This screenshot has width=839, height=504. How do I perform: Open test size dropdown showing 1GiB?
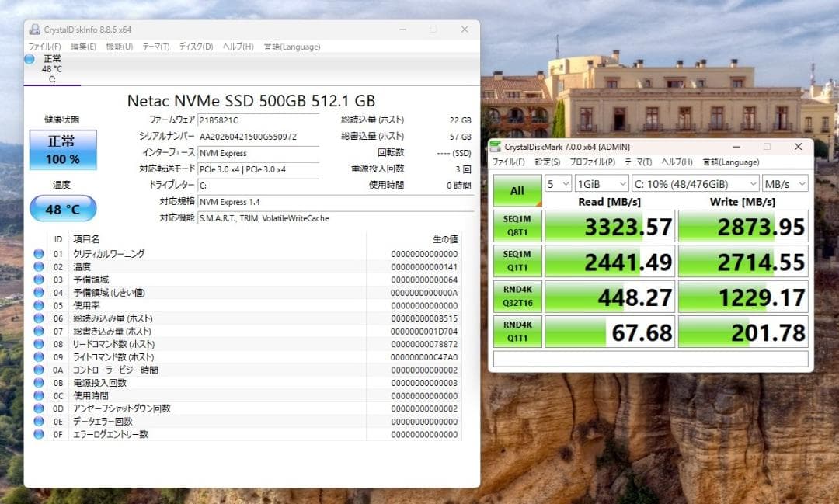[x=601, y=184]
